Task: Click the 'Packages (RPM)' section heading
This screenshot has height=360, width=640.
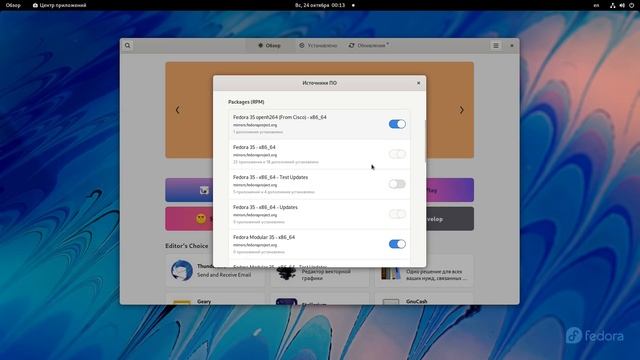Action: (x=246, y=102)
